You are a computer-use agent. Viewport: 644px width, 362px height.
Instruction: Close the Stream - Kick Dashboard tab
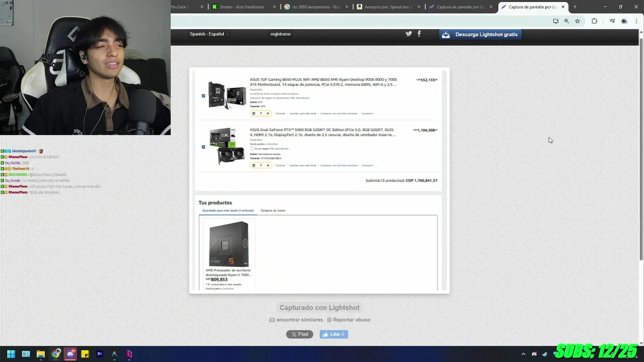click(275, 7)
